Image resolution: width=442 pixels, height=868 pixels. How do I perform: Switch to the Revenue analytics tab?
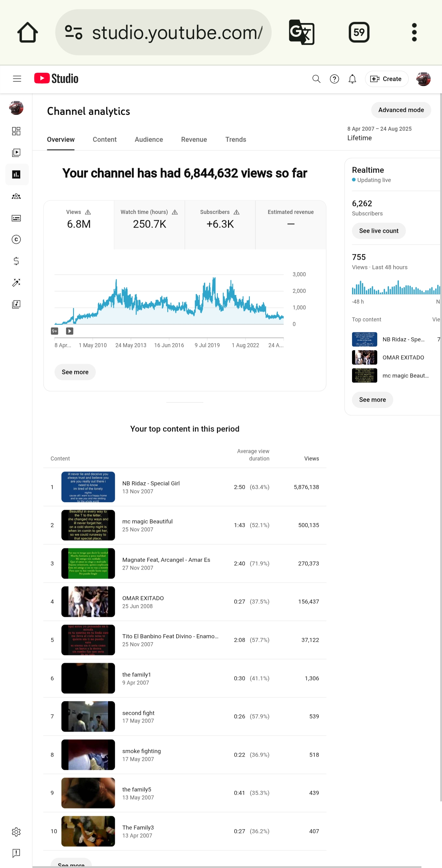tap(194, 139)
